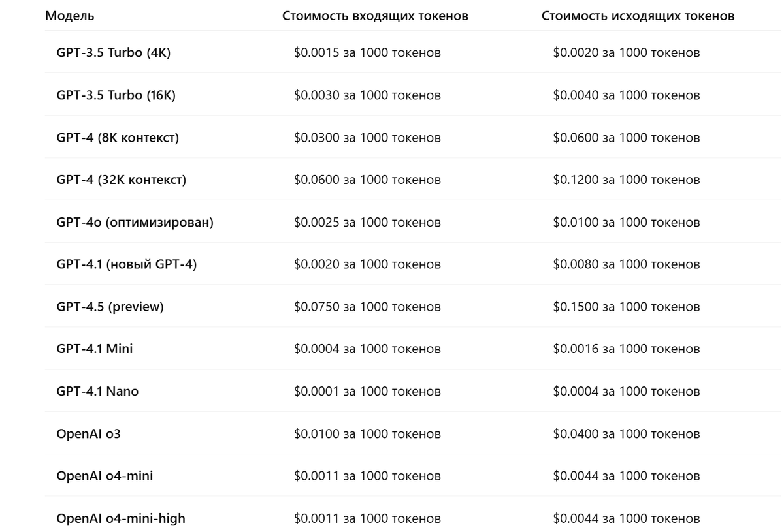This screenshot has height=532, width=784.
Task: Select the 'GPT-4o (оптимизирован)' cell
Action: tap(135, 222)
